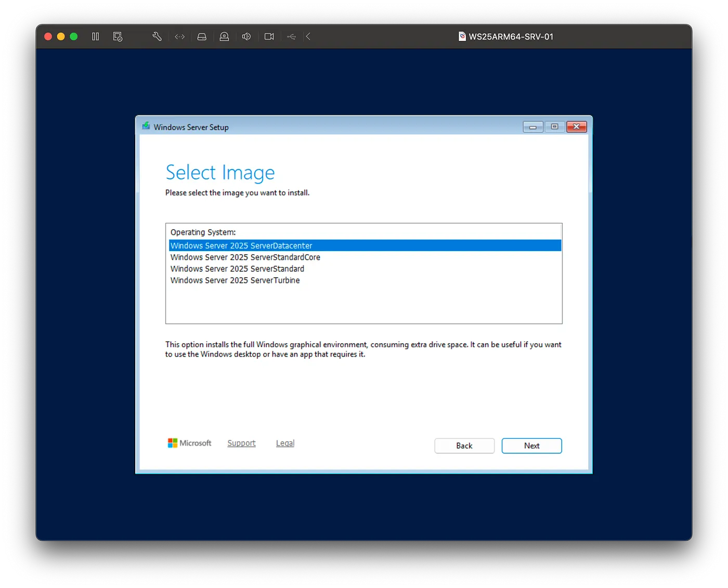Select Windows Server 2025 ServerDatacenter
The width and height of the screenshot is (728, 588).
pos(241,245)
